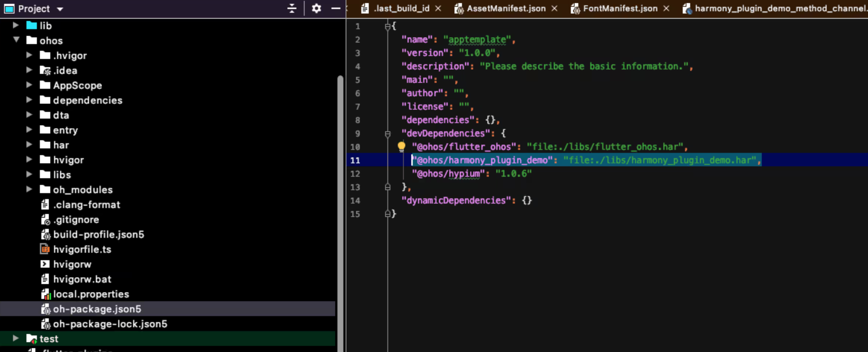This screenshot has width=868, height=352.
Task: Select the oh-package-lock.json5 file icon
Action: click(x=45, y=324)
